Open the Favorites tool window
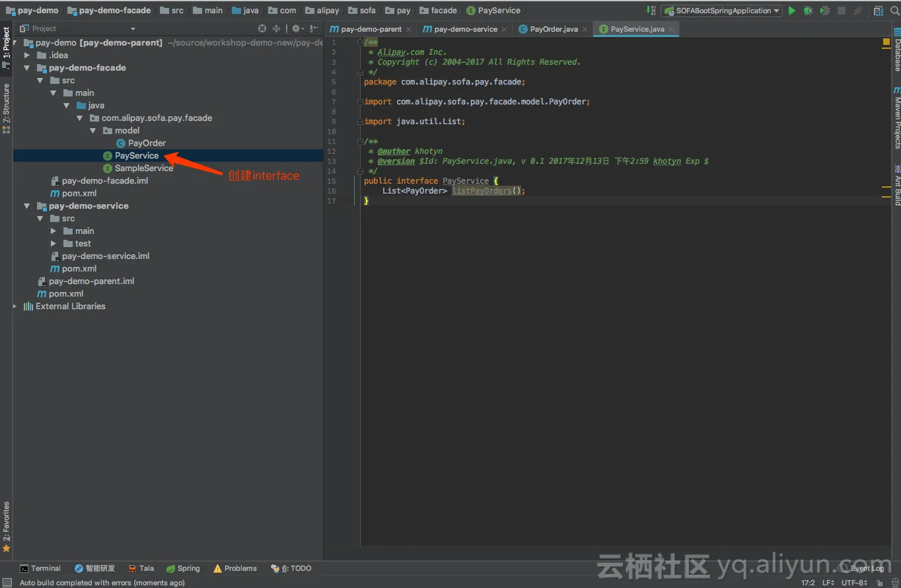The height and width of the screenshot is (588, 901). click(x=6, y=527)
